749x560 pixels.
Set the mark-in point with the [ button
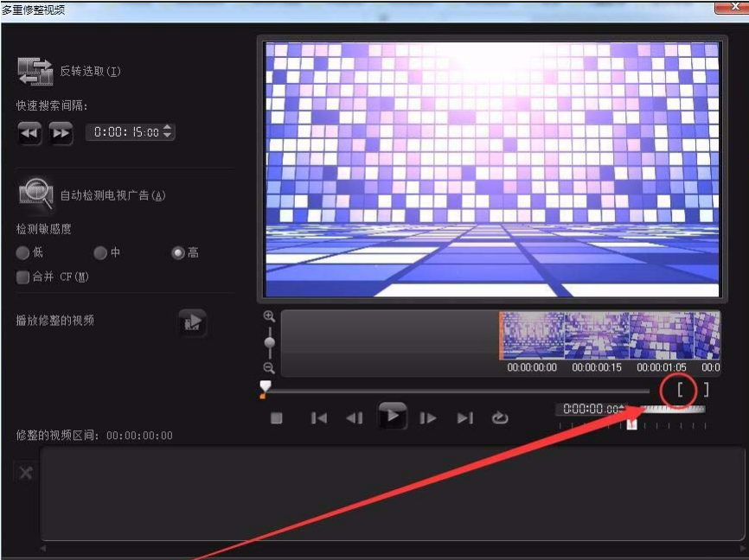tap(680, 390)
